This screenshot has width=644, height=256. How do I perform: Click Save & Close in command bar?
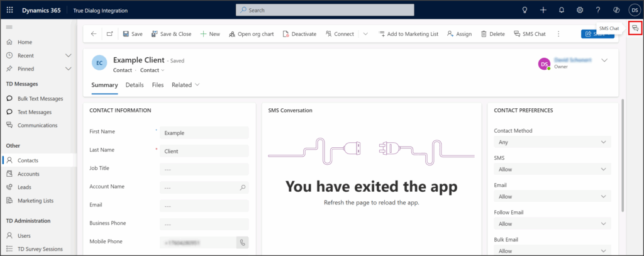171,34
